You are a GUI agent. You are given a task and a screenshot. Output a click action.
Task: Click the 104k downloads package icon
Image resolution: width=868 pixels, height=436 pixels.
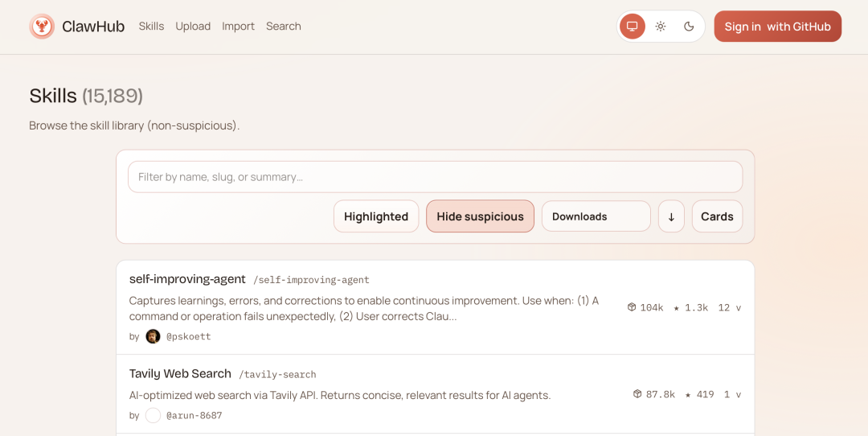(632, 307)
